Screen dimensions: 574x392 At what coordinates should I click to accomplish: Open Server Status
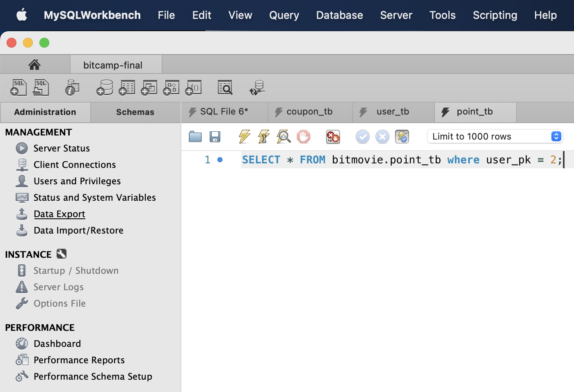point(62,148)
